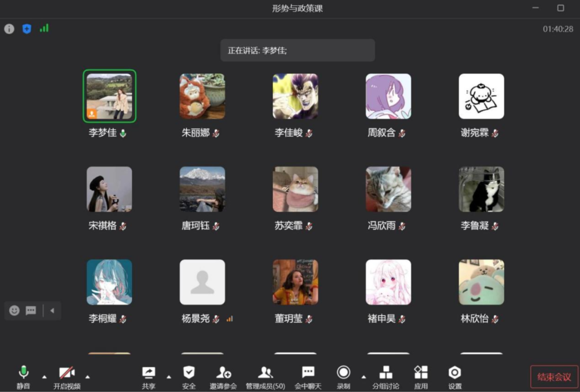The height and width of the screenshot is (392, 580).
Task: Select 李梦佳's avatar thumbnail
Action: [109, 96]
